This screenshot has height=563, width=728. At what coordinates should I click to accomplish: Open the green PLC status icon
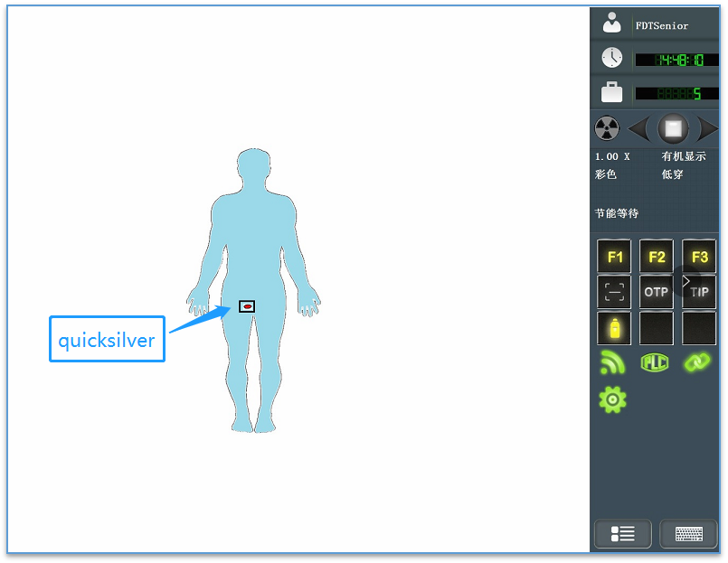pos(654,362)
